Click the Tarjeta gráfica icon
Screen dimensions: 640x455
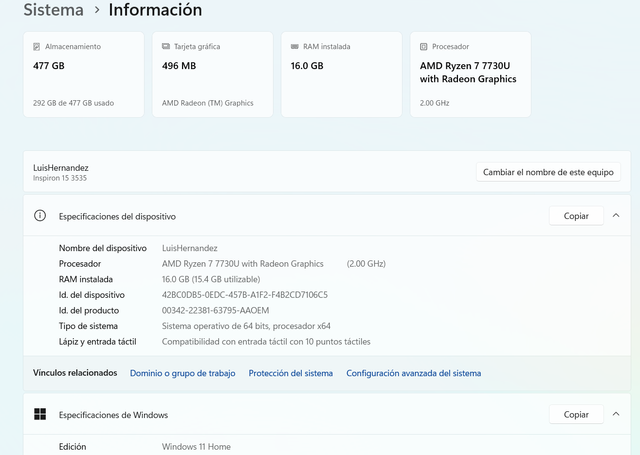[166, 47]
